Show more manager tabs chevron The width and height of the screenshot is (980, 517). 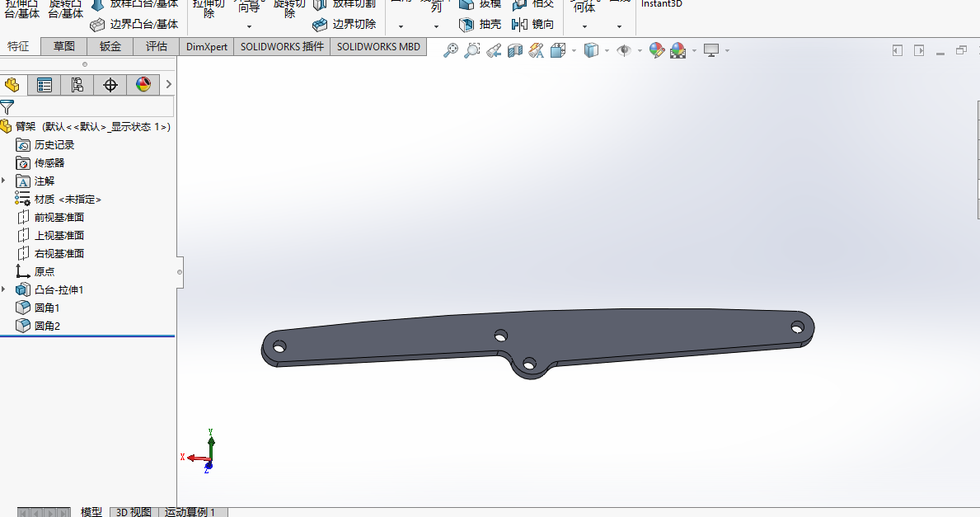[168, 84]
